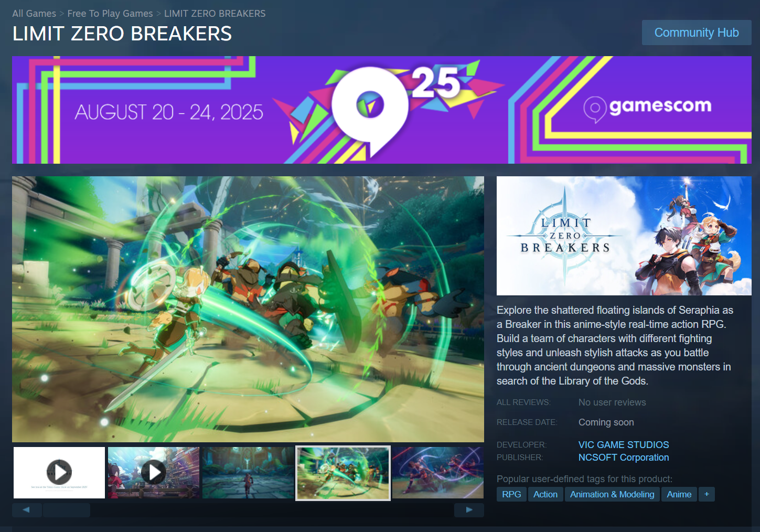This screenshot has height=532, width=760.
Task: Click the Limit Zero Breakers header artwork
Action: point(624,236)
